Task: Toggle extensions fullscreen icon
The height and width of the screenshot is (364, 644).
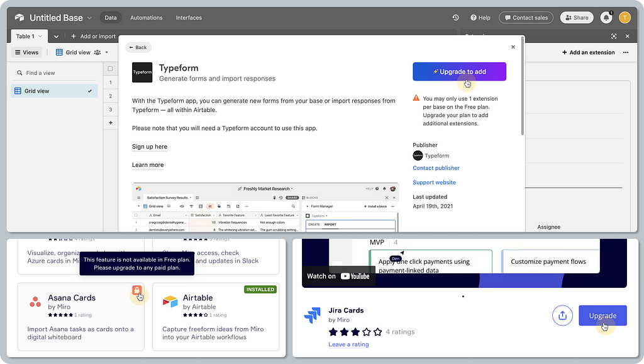Action: click(614, 36)
